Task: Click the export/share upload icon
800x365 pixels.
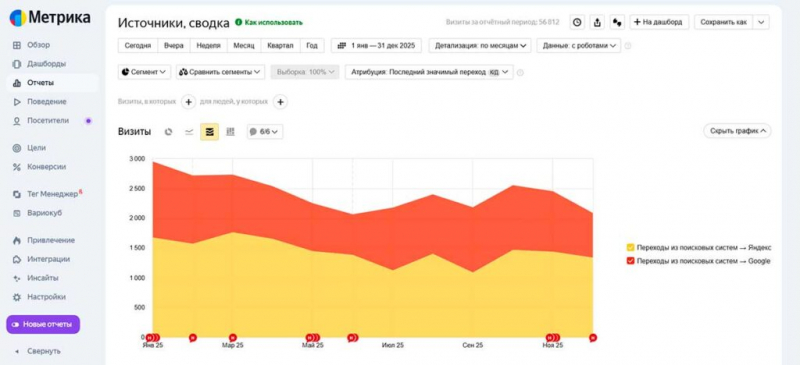Action: click(x=597, y=22)
